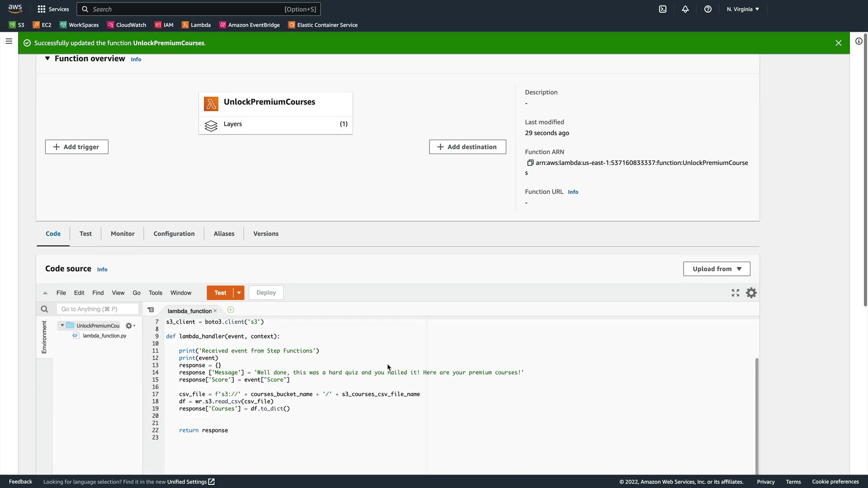The image size is (868, 488).
Task: Collapse the UnlockPremiumCou folder tree
Action: point(62,325)
